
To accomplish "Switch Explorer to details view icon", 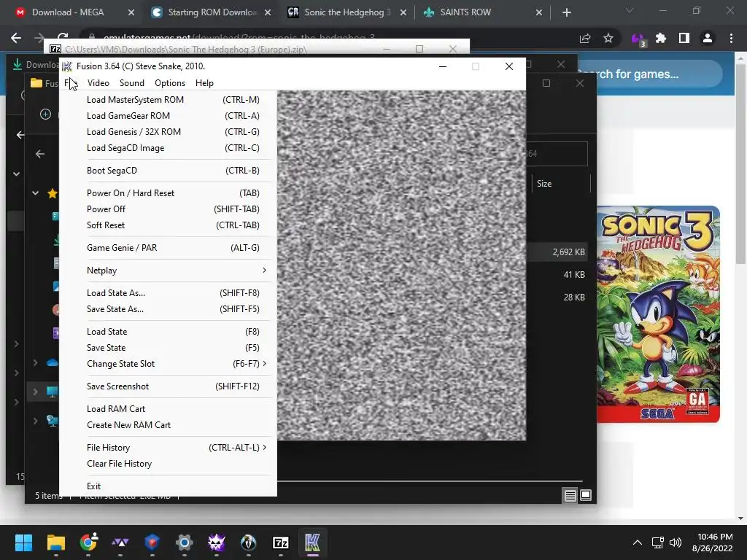I will click(570, 495).
